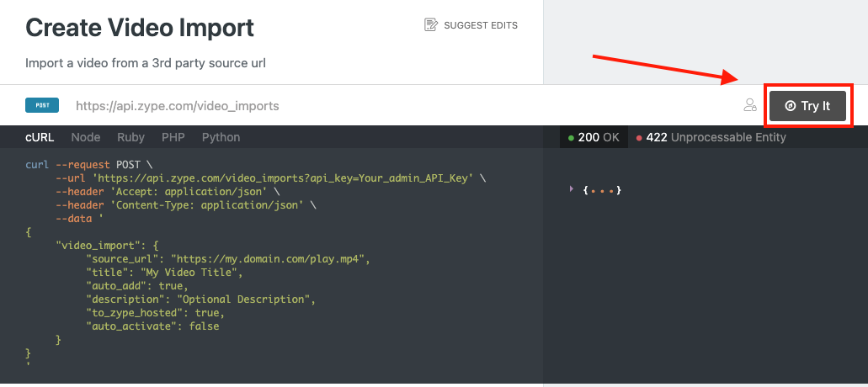Image resolution: width=868 pixels, height=387 pixels.
Task: Switch to the PHP code tab
Action: click(x=173, y=137)
